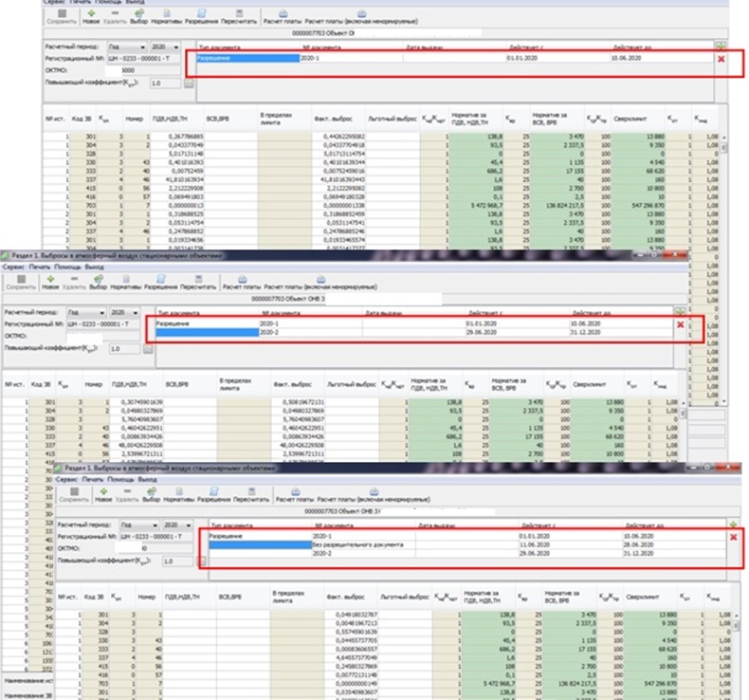This screenshot has height=700, width=749.
Task: Open the Сервис menu in the middle window
Action: (x=13, y=267)
